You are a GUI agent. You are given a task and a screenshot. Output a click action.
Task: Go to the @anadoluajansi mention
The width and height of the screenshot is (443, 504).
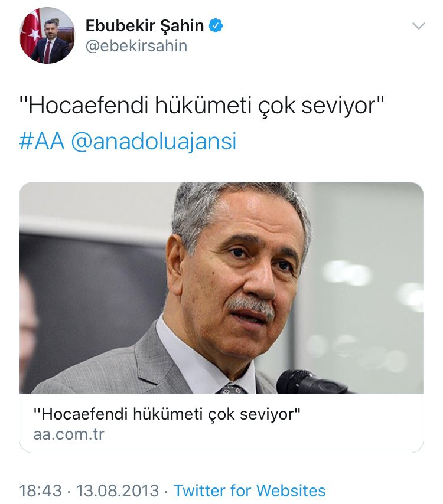(154, 142)
